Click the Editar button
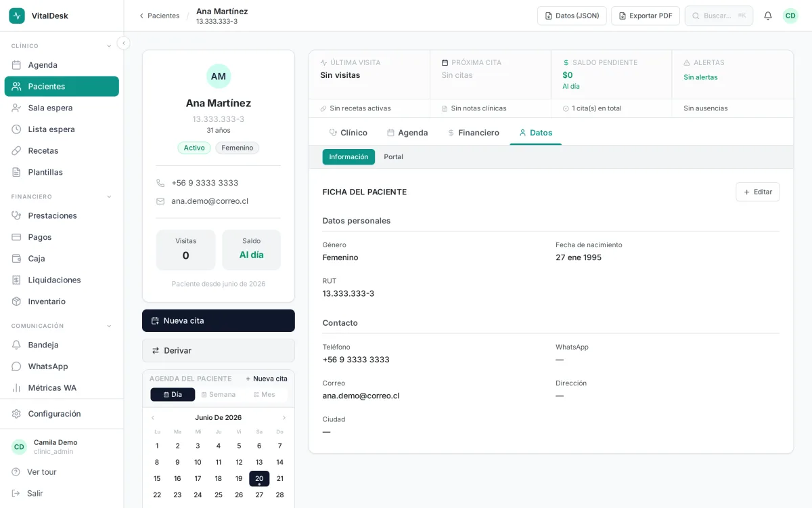This screenshot has width=812, height=508. tap(758, 192)
